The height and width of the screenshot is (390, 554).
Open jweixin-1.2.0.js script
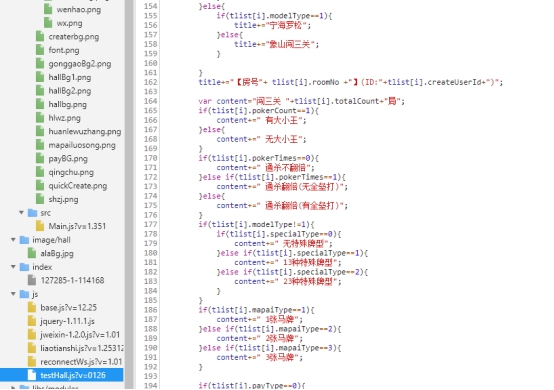(80, 335)
